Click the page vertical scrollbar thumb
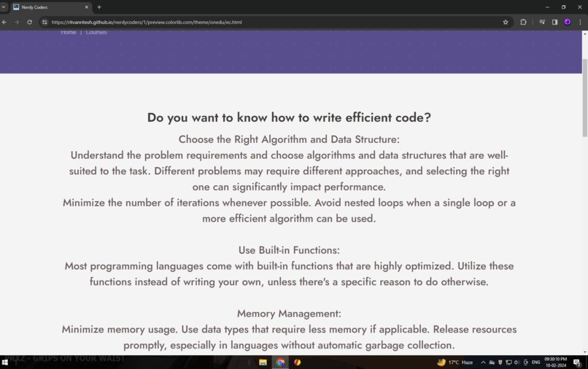The width and height of the screenshot is (588, 369). coord(584,98)
